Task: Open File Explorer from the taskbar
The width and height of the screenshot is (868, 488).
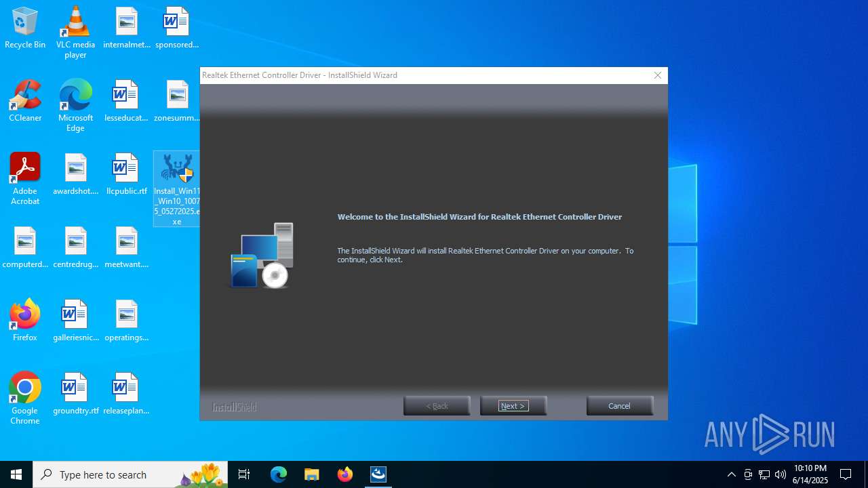Action: click(x=311, y=474)
